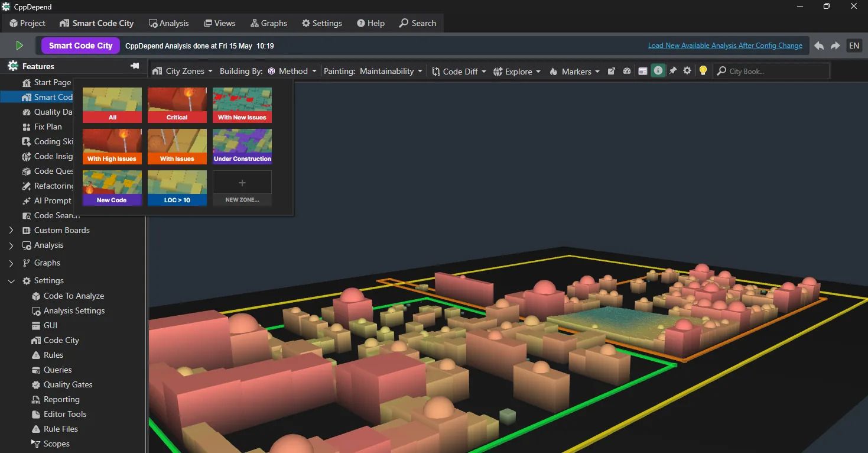Click the Editor Tools icon in Settings tree
This screenshot has height=453, width=868.
(x=35, y=414)
